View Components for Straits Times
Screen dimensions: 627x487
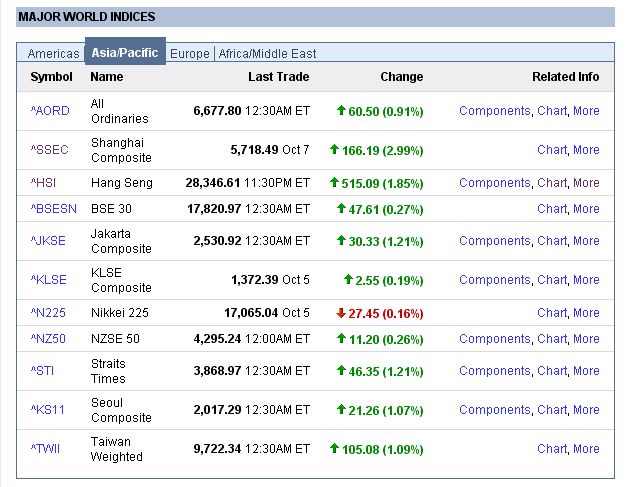[x=495, y=371]
